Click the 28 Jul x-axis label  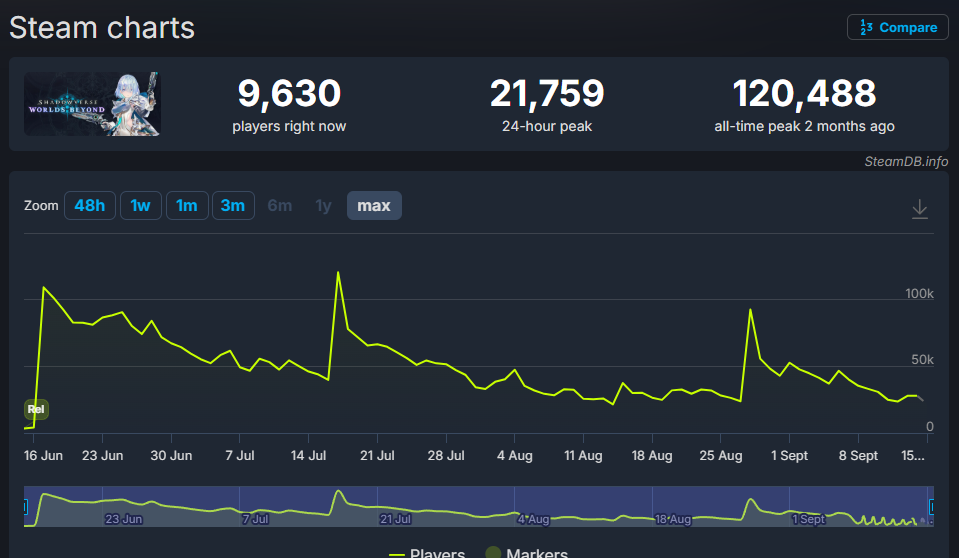point(446,455)
